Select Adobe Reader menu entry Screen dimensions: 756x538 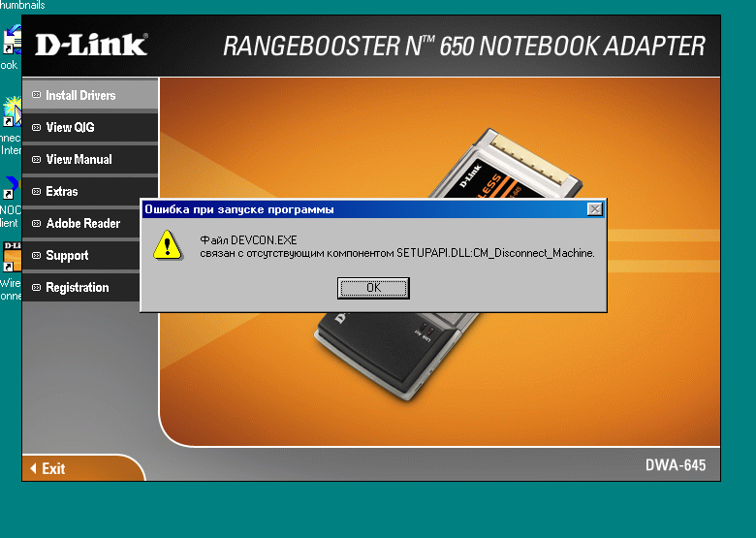pos(82,223)
